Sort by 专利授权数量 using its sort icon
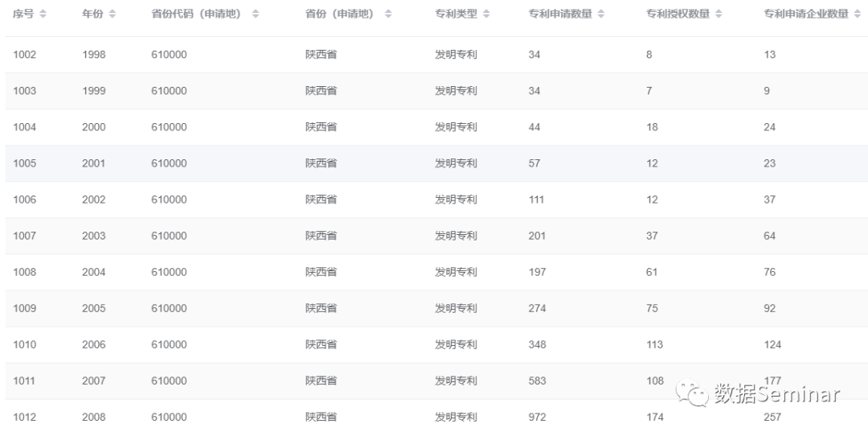Screen dimensions: 868x432 tap(719, 14)
